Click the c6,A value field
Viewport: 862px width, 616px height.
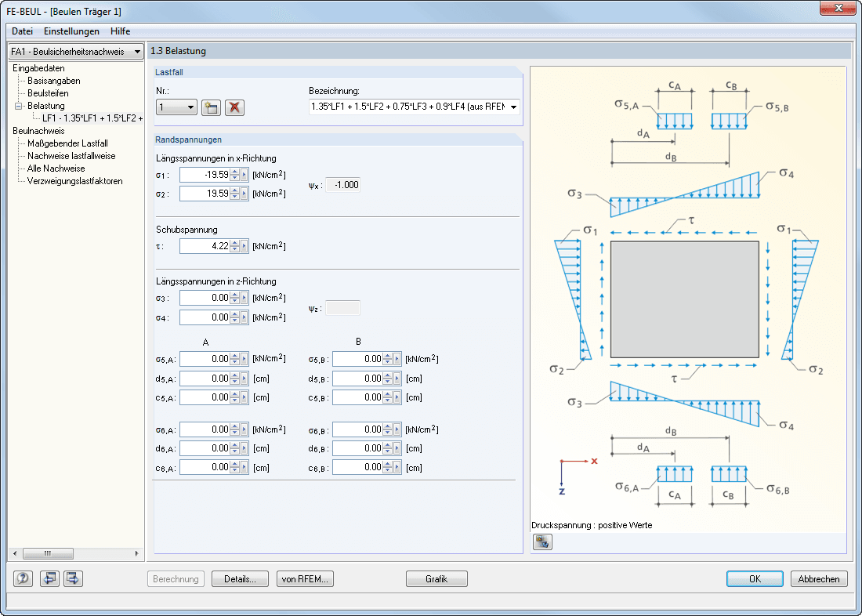click(205, 467)
